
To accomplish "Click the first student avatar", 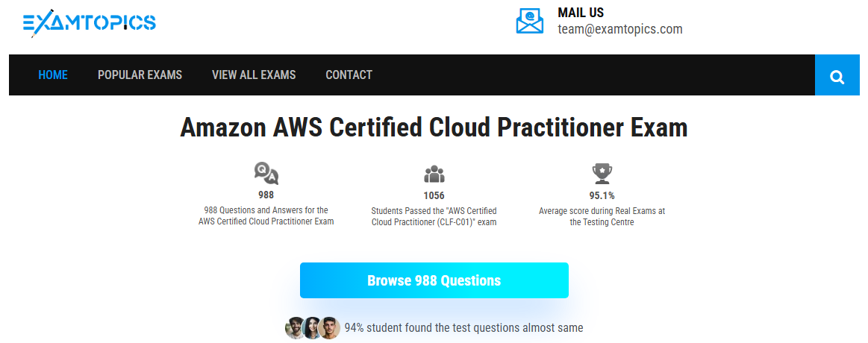I will [296, 328].
